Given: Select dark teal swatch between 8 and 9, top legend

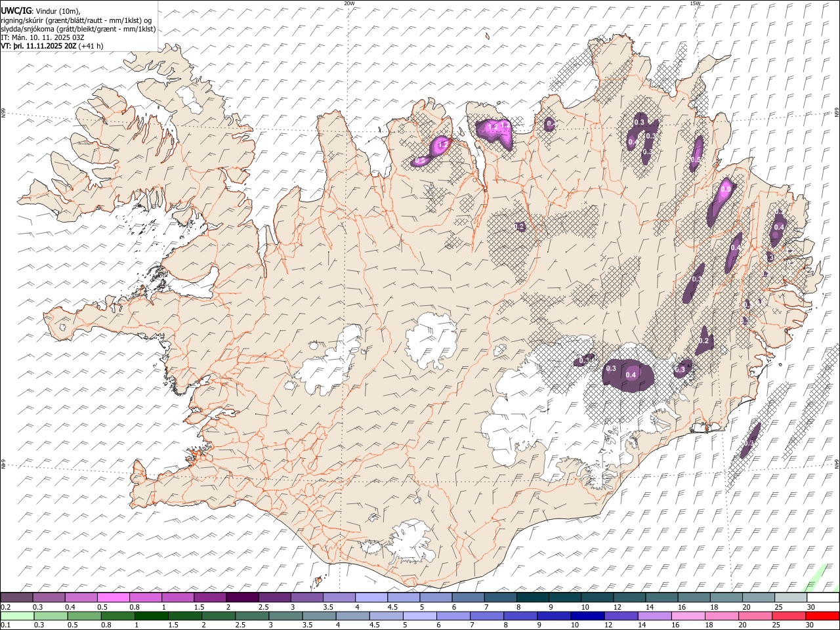Looking at the screenshot, I should pos(532,598).
